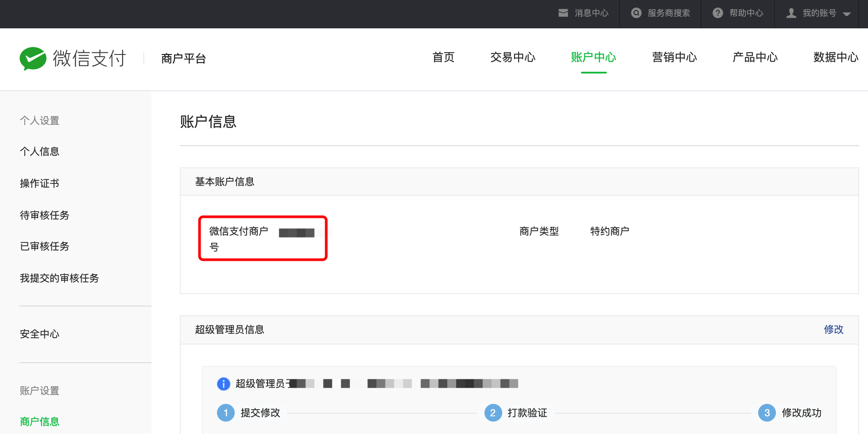Click the 提交修改 step label
The height and width of the screenshot is (434, 868).
tap(260, 413)
